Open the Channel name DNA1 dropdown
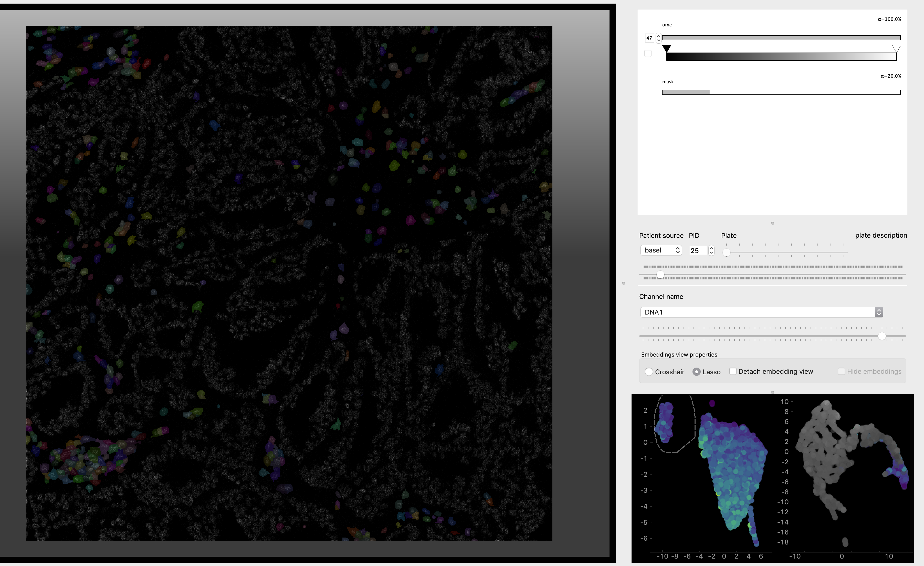This screenshot has width=924, height=566. 761,312
